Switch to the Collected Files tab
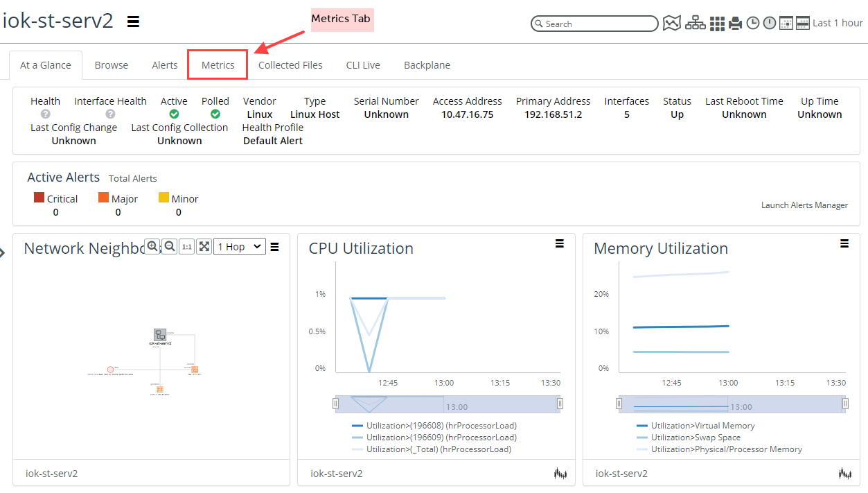 pyautogui.click(x=290, y=65)
